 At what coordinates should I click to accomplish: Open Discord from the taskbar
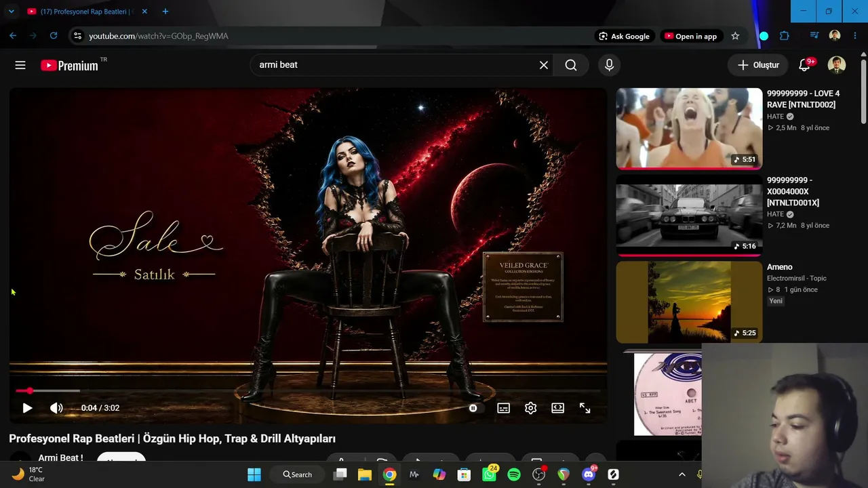coord(589,474)
